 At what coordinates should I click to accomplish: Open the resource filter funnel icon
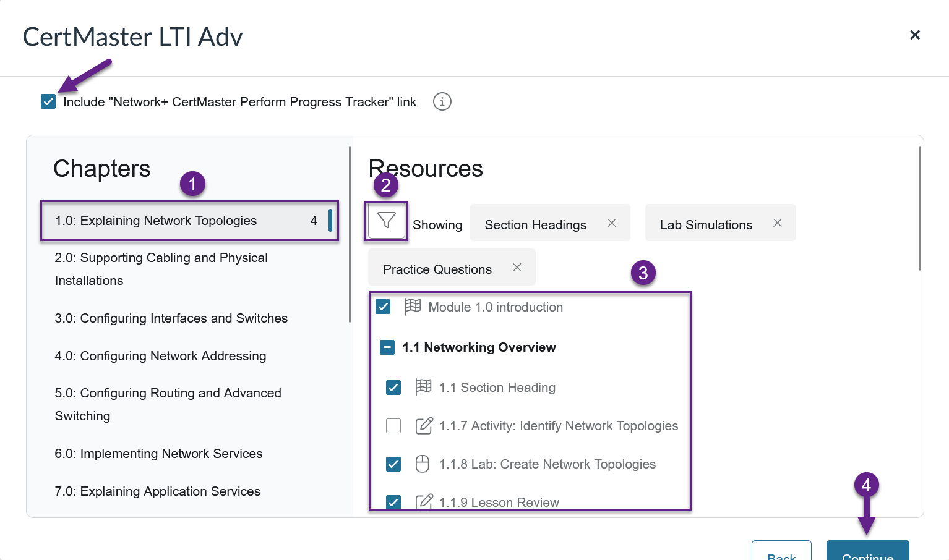pyautogui.click(x=387, y=221)
